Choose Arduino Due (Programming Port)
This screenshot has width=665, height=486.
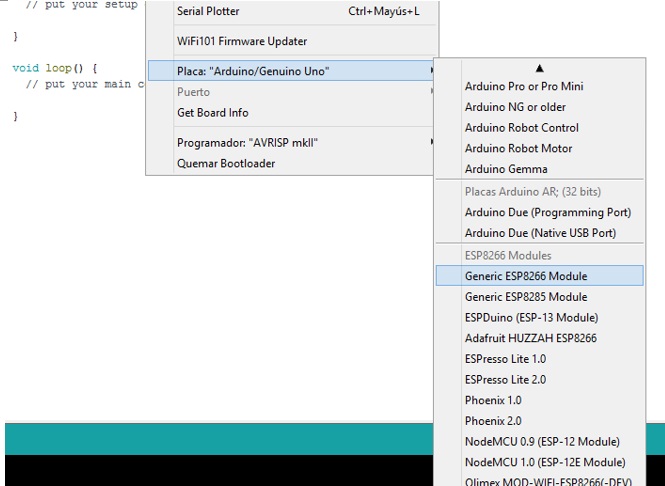[x=547, y=212]
